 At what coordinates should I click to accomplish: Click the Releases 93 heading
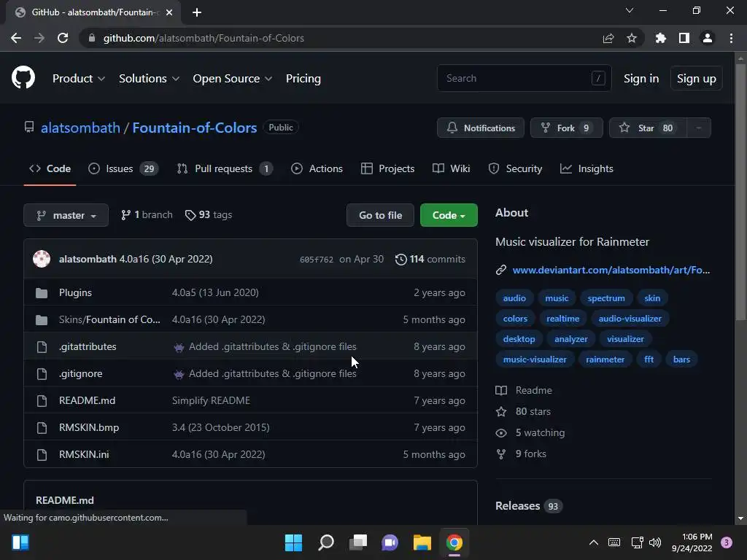tap(529, 506)
